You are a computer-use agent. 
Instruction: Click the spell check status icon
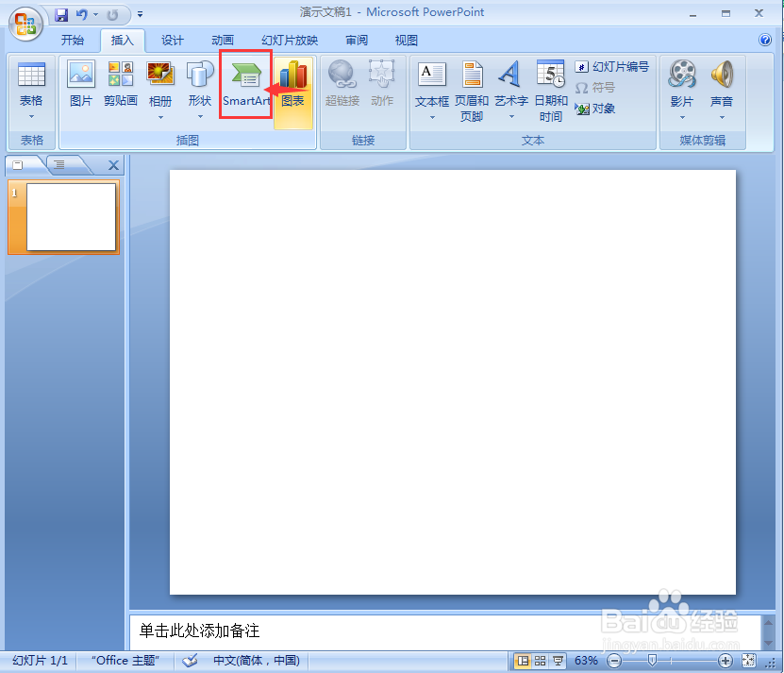(190, 661)
